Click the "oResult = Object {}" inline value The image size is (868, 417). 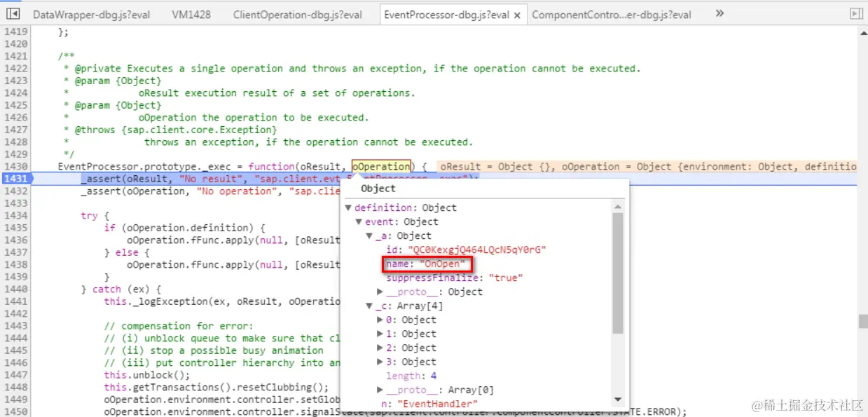[x=497, y=167]
